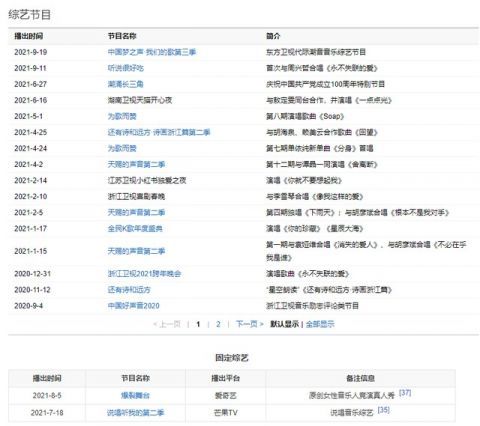Go to page 2 of the table
480x426 pixels.
(x=218, y=324)
